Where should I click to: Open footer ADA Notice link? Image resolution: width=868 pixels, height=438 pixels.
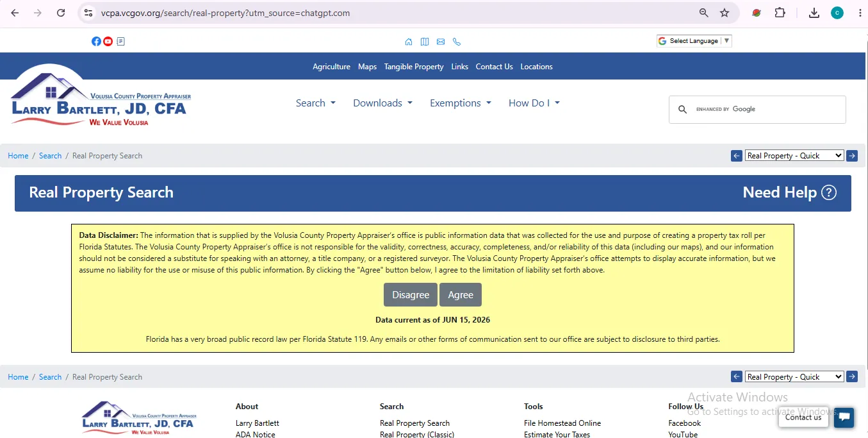(x=255, y=434)
